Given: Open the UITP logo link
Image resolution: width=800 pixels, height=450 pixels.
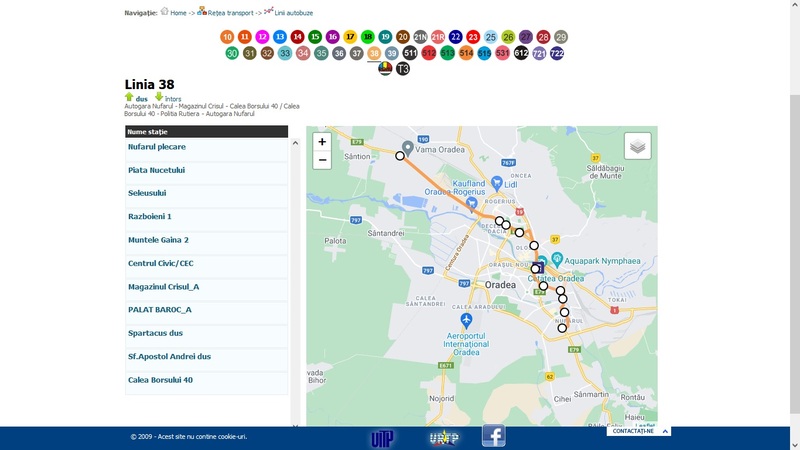Looking at the screenshot, I should coord(382,438).
